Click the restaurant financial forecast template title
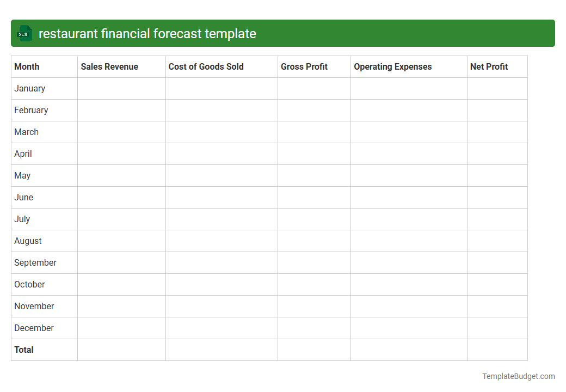566x392 pixels. (x=147, y=33)
